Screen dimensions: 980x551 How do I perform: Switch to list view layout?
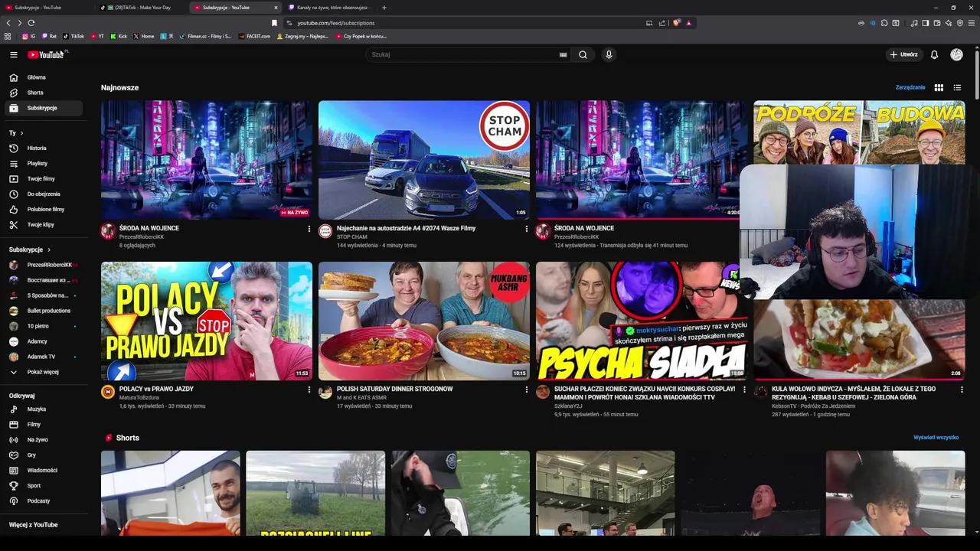(957, 87)
